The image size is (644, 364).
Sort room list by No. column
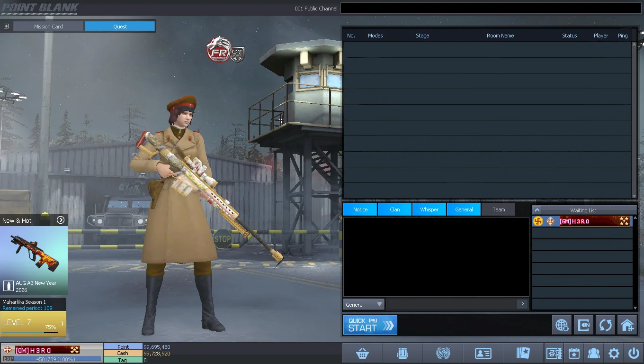tap(351, 36)
